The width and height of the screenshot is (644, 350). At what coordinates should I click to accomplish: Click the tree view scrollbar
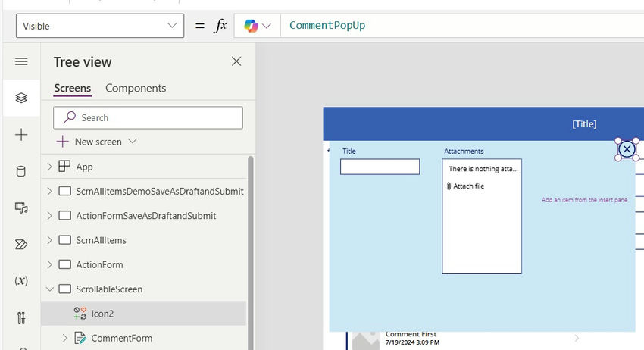(250, 252)
